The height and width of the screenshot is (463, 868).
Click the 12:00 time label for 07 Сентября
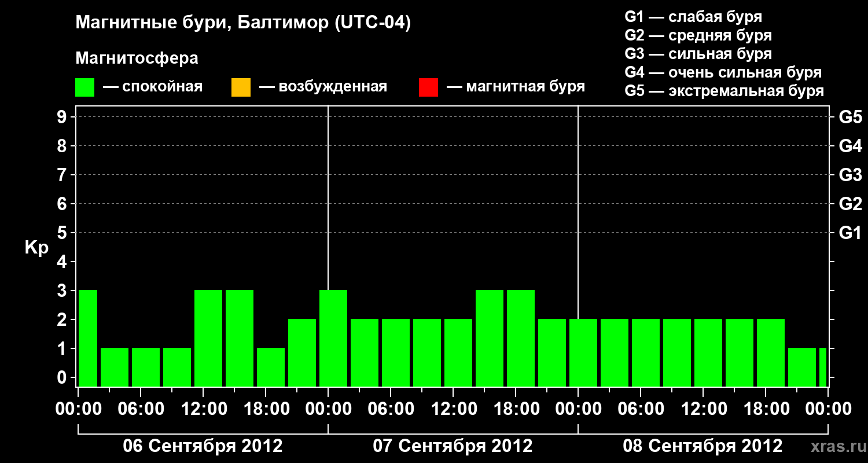tap(453, 409)
